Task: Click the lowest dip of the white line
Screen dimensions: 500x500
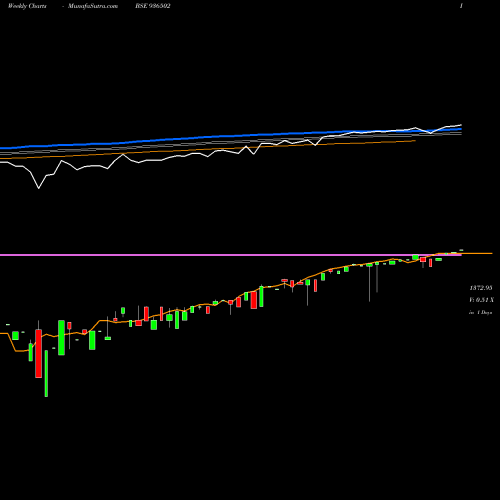Action: click(39, 188)
